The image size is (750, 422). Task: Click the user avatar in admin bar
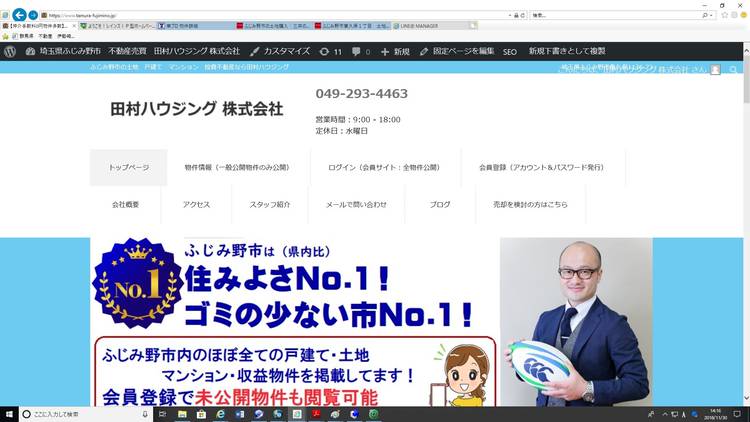click(715, 69)
